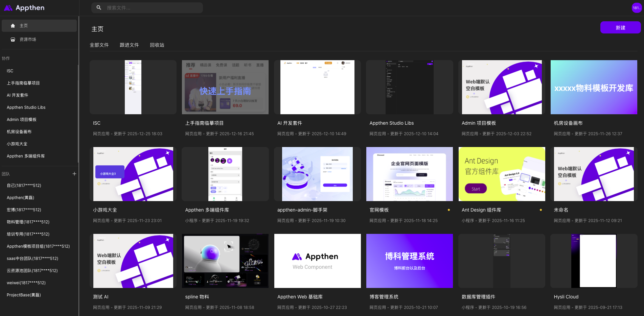Viewport: 644px width, 316px height.
Task: Click the Appthen logo icon
Action: click(x=8, y=8)
